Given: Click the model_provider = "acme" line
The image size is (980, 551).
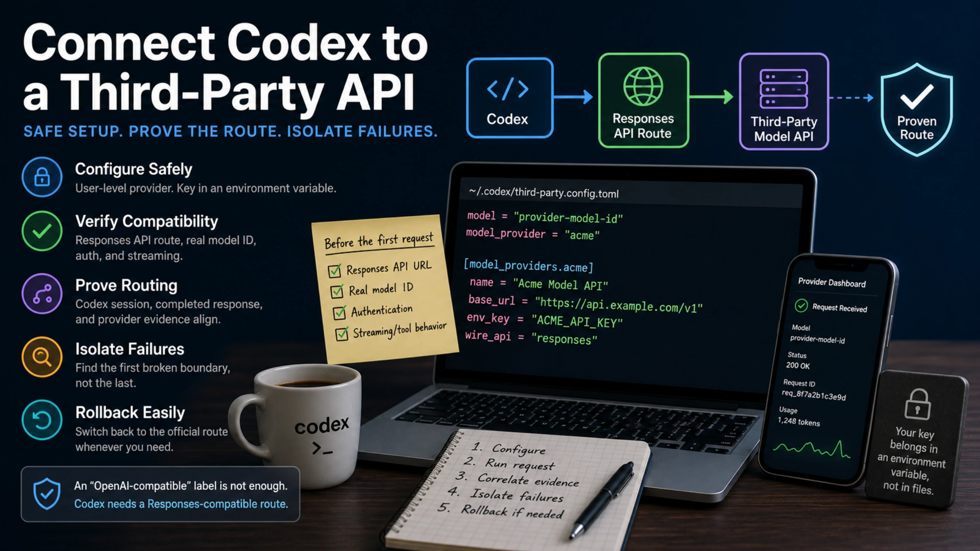Looking at the screenshot, I should (533, 234).
